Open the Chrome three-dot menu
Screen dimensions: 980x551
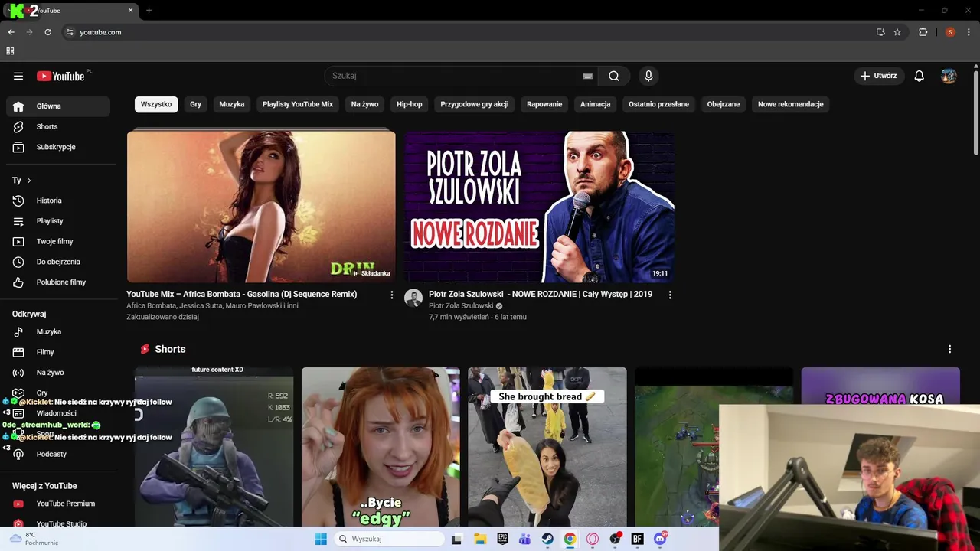(x=968, y=32)
